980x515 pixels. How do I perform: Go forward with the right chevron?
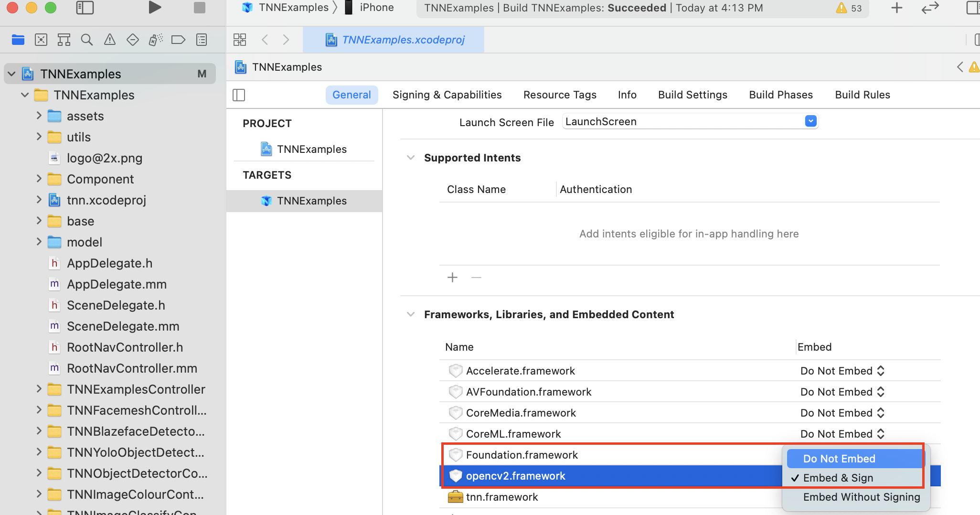coord(286,40)
